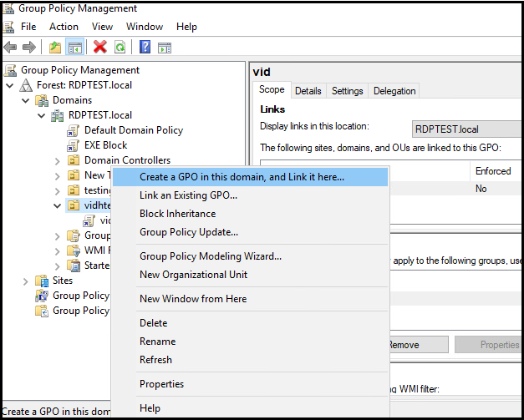Click the Up one level folder icon
The width and height of the screenshot is (524, 420).
point(55,47)
